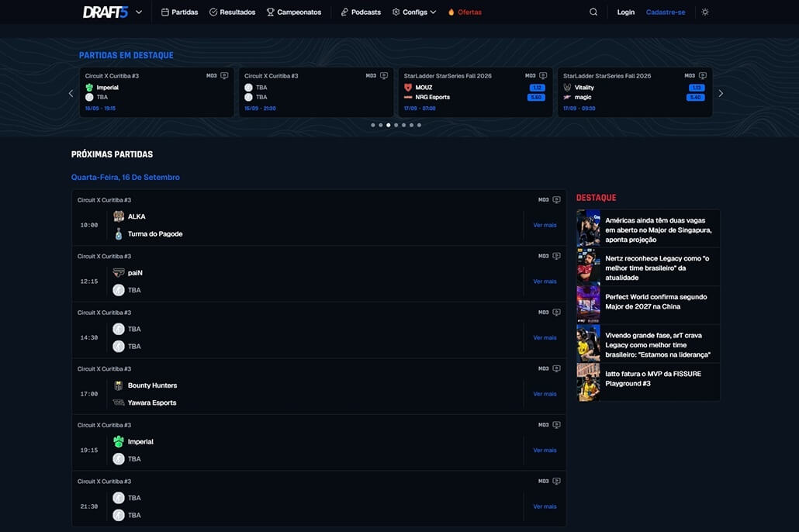Click StarLadder StarSeries Fall 2026 on MOUZ card
799x532 pixels.
tap(448, 76)
